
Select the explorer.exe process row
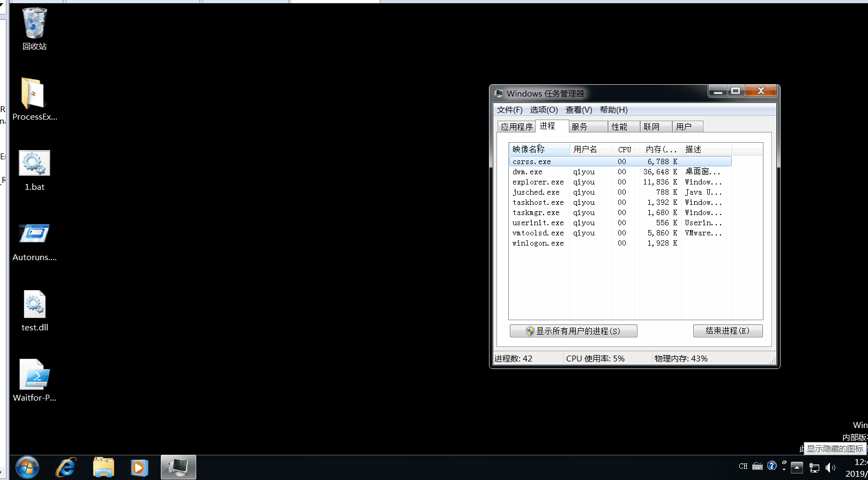point(538,182)
